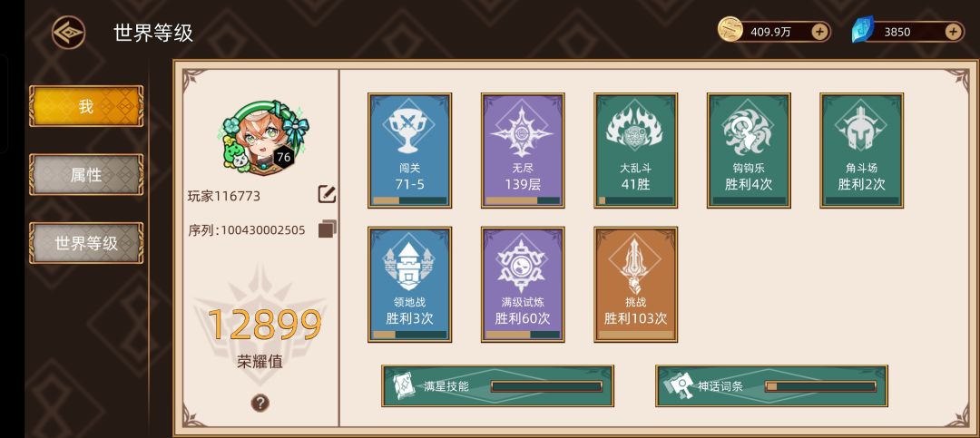Tap the back arrow icon
This screenshot has height=438, width=980.
(68, 33)
